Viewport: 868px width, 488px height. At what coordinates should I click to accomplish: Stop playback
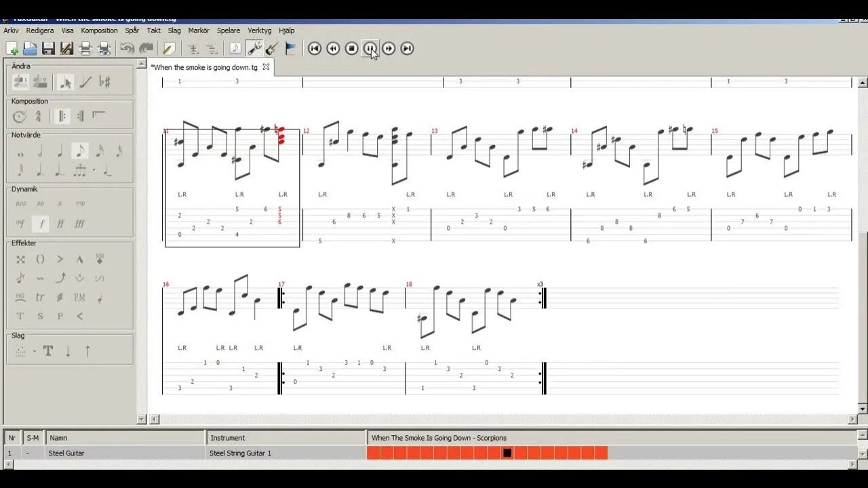[351, 48]
